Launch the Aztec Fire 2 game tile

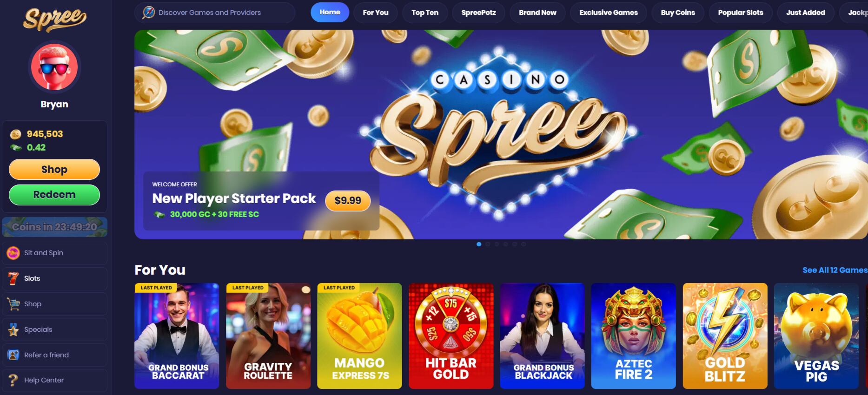[x=633, y=336]
